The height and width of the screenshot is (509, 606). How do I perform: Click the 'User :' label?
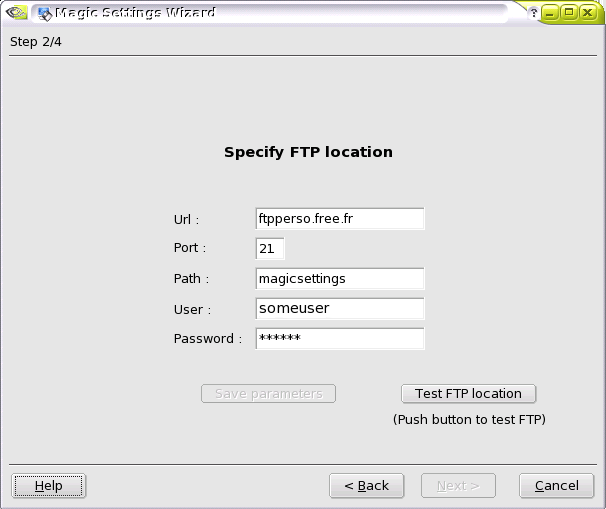(x=192, y=310)
